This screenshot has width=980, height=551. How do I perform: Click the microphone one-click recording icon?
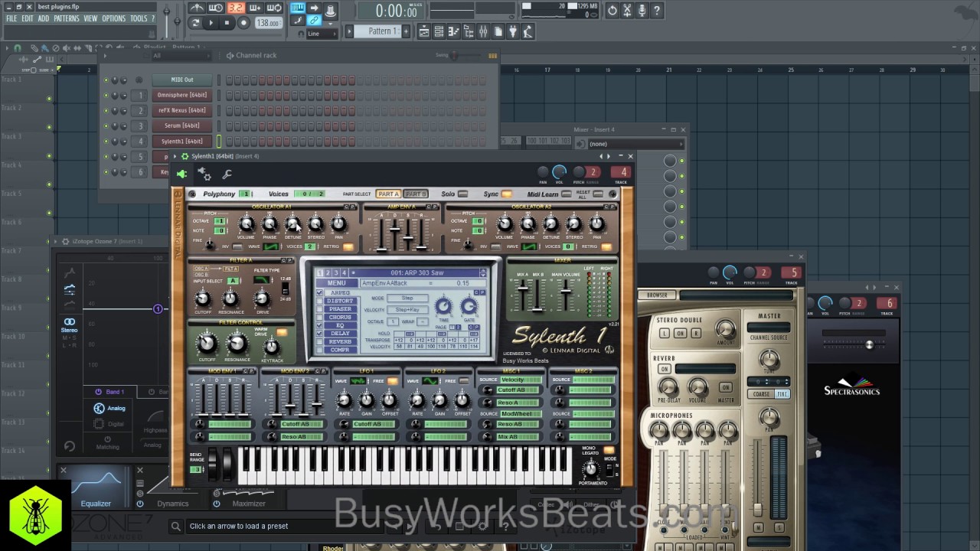642,11
